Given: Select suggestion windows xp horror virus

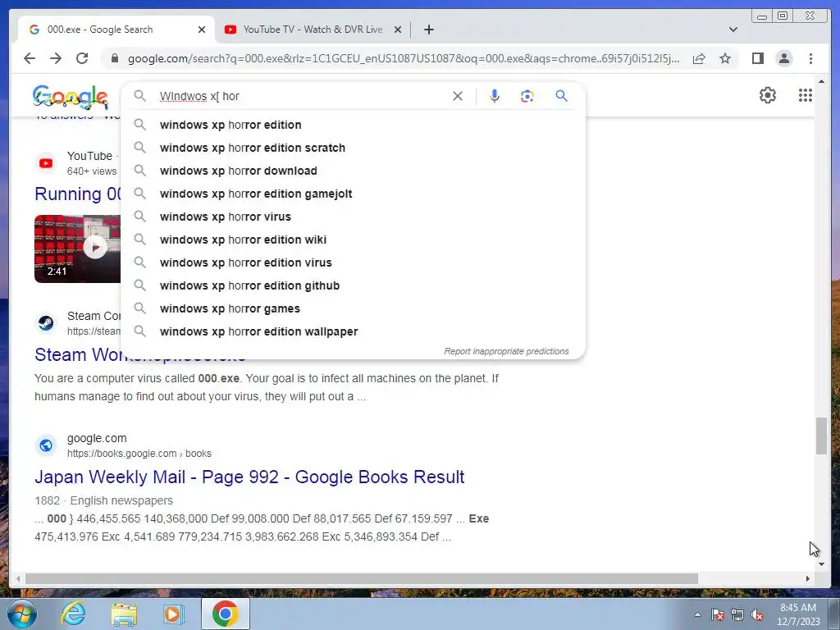Looking at the screenshot, I should pos(353,217).
